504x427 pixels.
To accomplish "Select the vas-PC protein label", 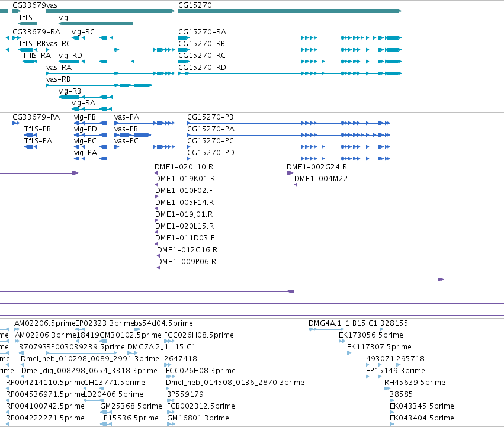I will pyautogui.click(x=126, y=141).
